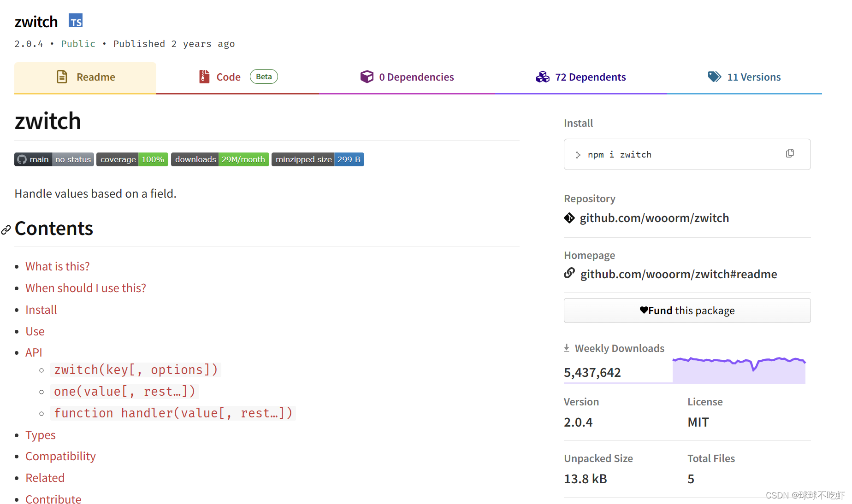Click the git repository diamond icon

pos(569,218)
